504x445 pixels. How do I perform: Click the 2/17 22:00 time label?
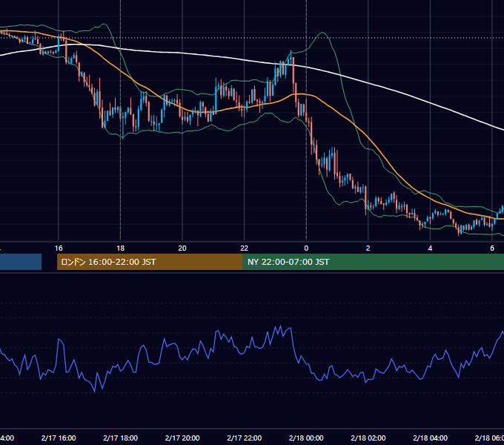[x=245, y=438]
